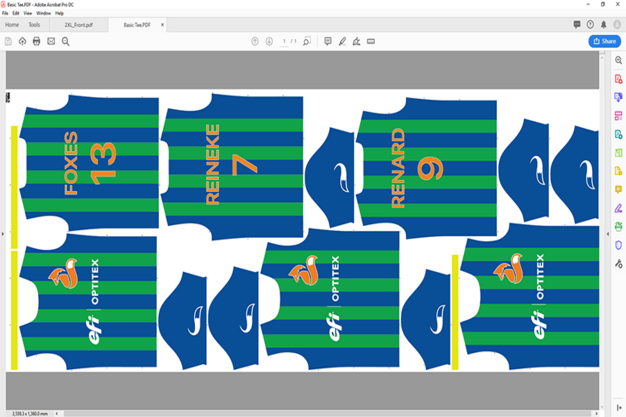Viewport: 626px width, 417px height.
Task: Click the blue Share button
Action: point(604,41)
